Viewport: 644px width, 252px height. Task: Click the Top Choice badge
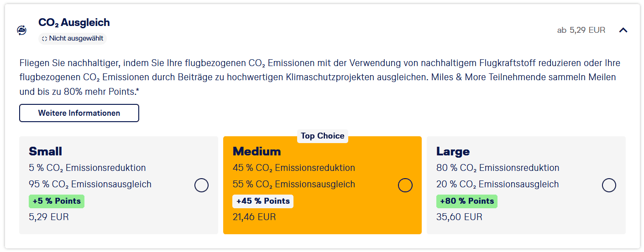tap(322, 136)
